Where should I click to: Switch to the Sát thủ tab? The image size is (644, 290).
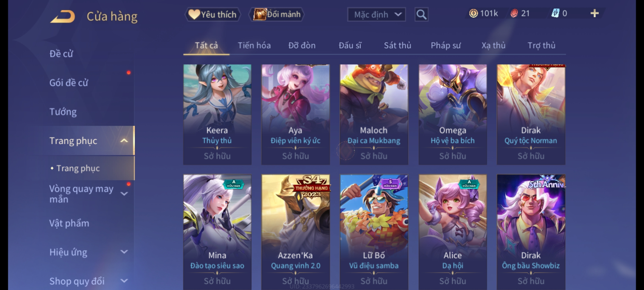coord(397,45)
